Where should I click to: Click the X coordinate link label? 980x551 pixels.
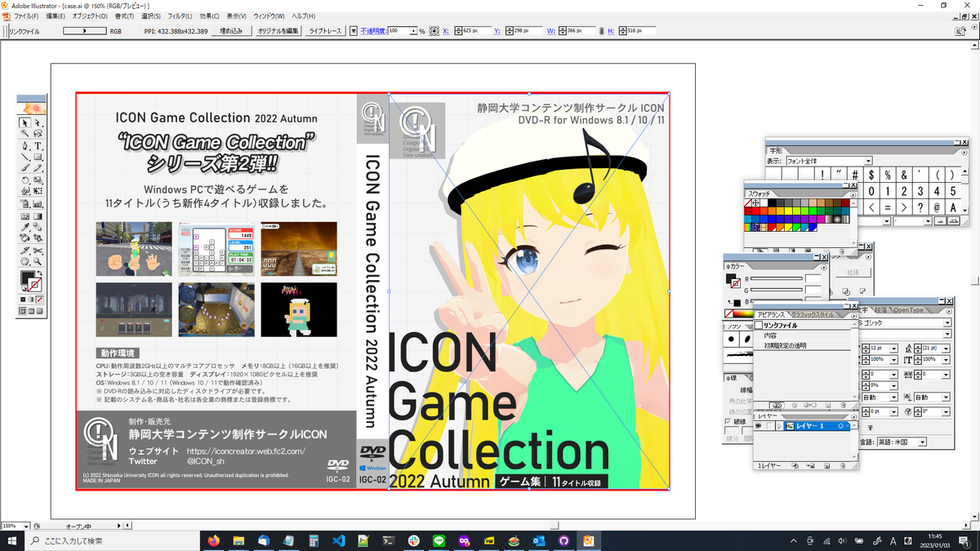click(445, 30)
